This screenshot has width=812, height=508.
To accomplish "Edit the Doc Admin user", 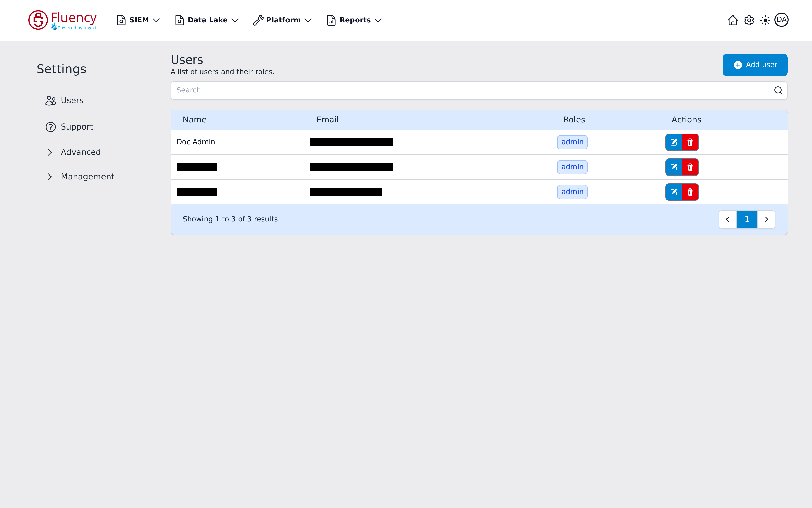I will [674, 142].
